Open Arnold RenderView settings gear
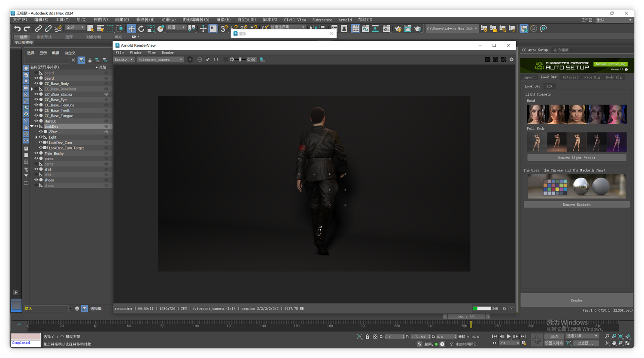 (511, 60)
